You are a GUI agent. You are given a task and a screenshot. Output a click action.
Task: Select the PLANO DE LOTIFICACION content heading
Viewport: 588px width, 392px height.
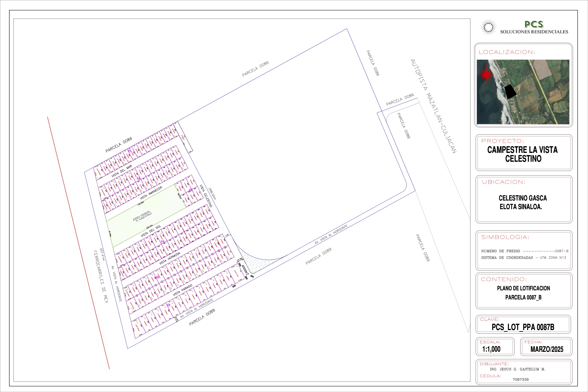pos(523,288)
